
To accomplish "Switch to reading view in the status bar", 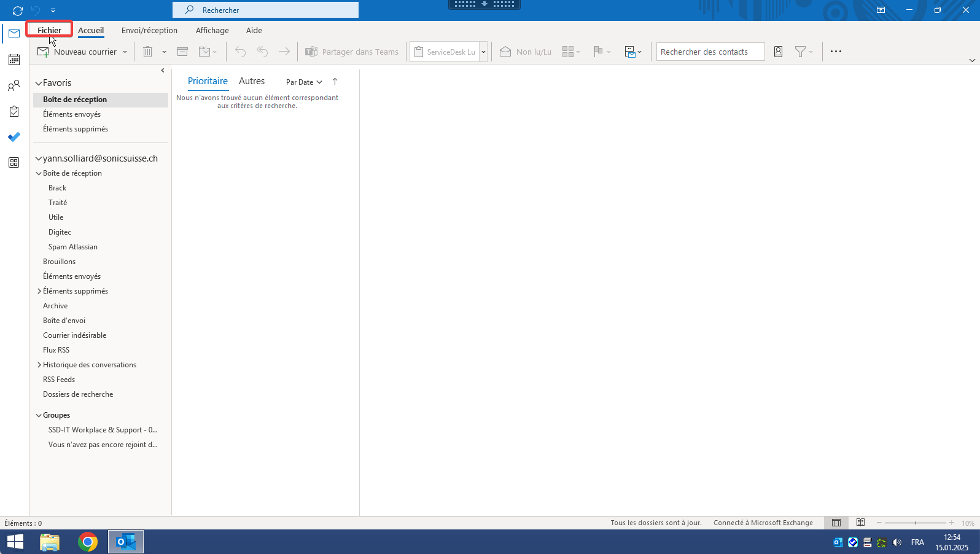I will tap(860, 523).
